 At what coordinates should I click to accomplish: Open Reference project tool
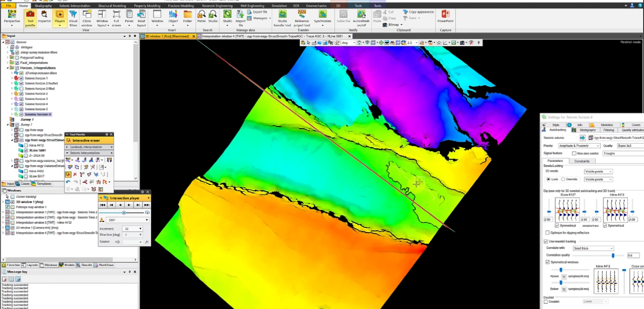[302, 18]
